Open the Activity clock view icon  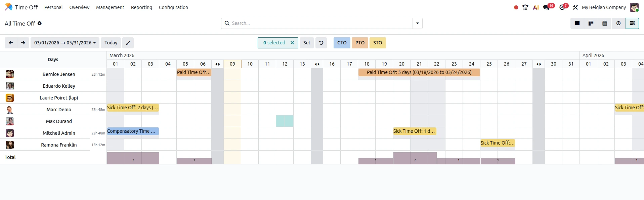pos(618,23)
